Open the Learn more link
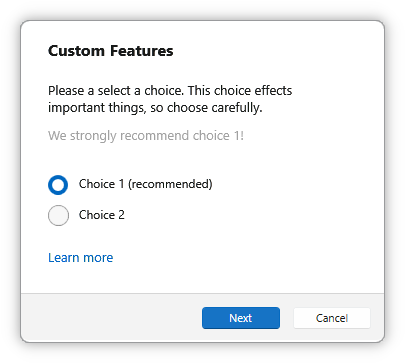 tap(81, 257)
